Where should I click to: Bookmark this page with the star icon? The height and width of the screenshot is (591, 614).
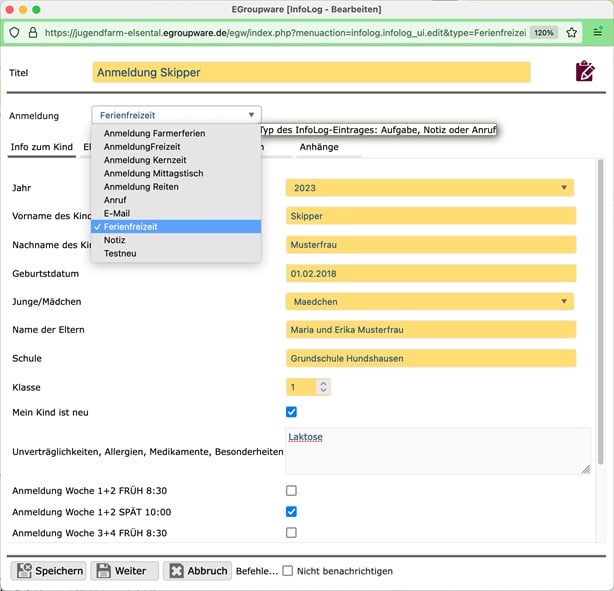(572, 32)
